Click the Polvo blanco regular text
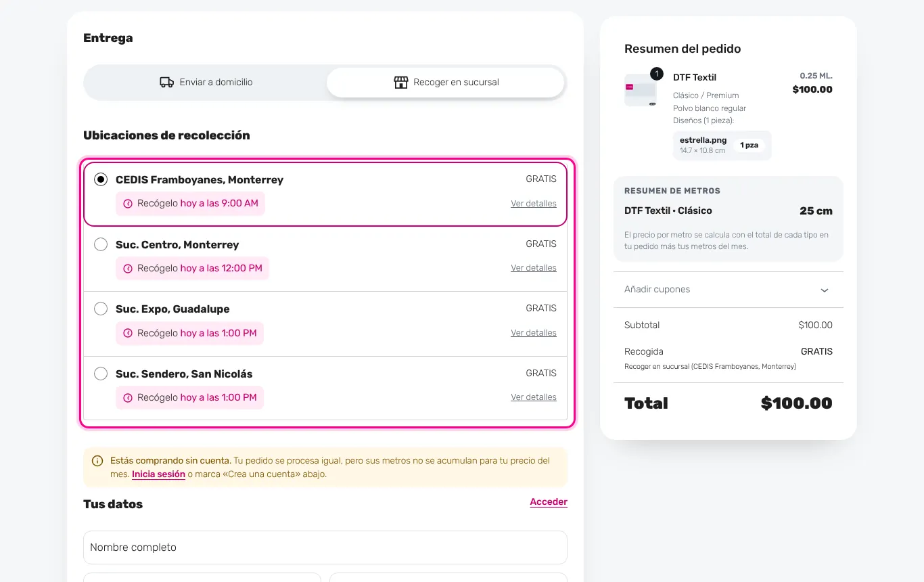924x582 pixels. pyautogui.click(x=710, y=108)
